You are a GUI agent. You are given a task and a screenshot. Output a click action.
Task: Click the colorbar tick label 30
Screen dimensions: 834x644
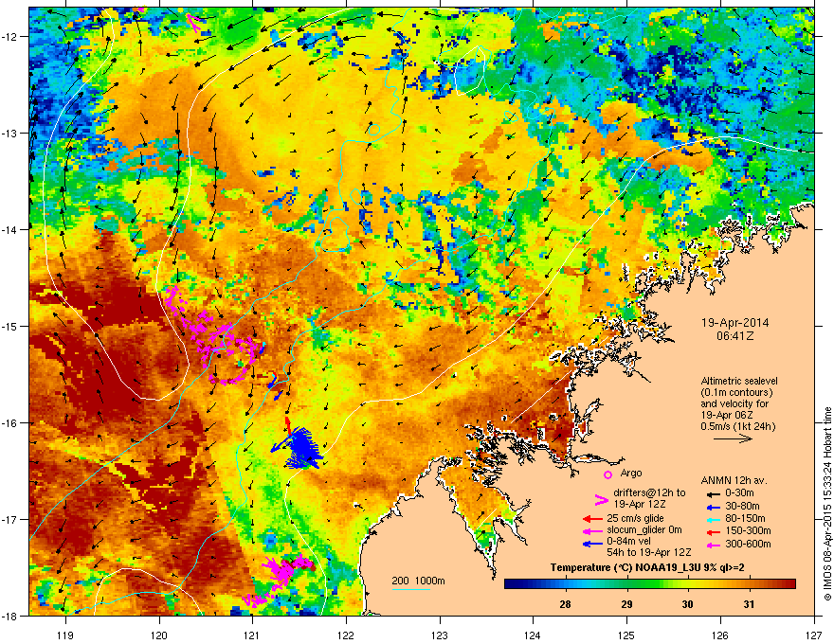pos(688,604)
